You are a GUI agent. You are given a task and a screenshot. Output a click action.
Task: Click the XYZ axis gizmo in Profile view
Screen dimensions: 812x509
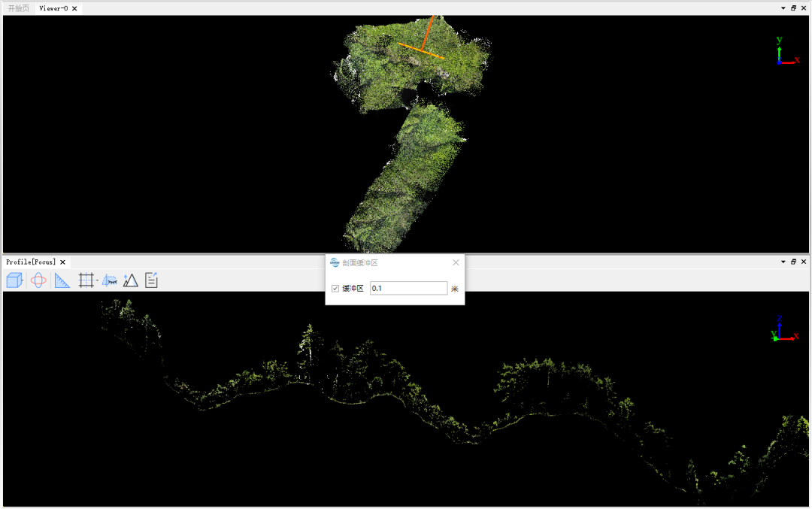coord(786,329)
